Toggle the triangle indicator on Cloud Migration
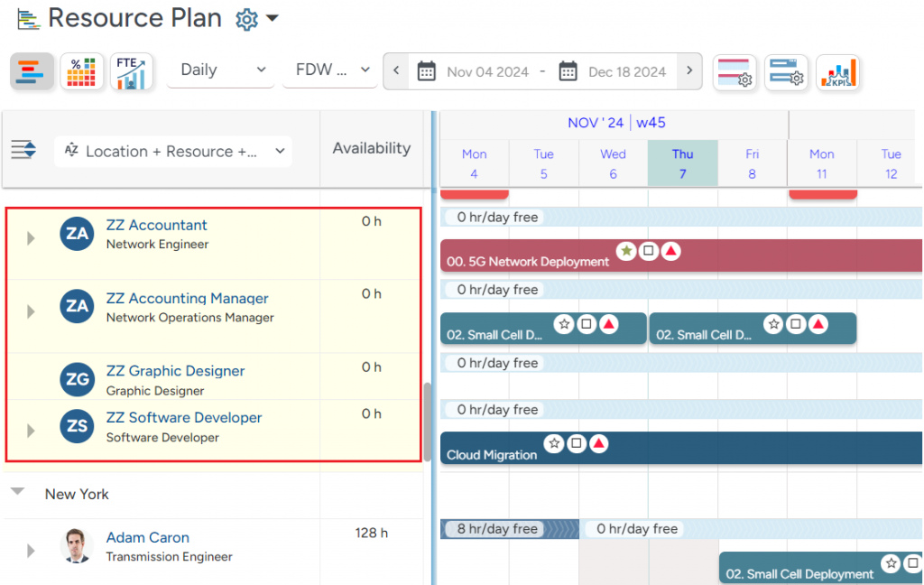 point(601,442)
